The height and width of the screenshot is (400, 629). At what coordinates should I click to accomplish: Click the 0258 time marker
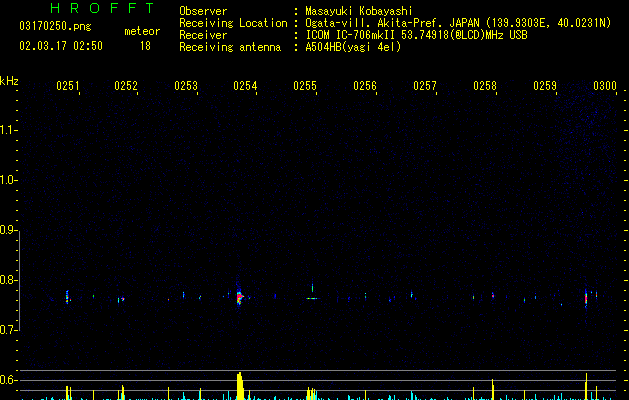(485, 86)
